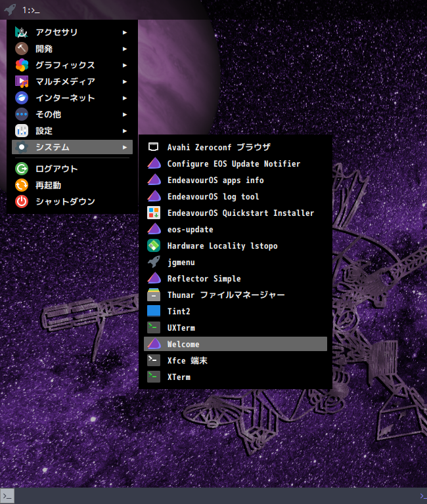Click the 開発 hammer icon
The height and width of the screenshot is (504, 427).
click(x=22, y=49)
